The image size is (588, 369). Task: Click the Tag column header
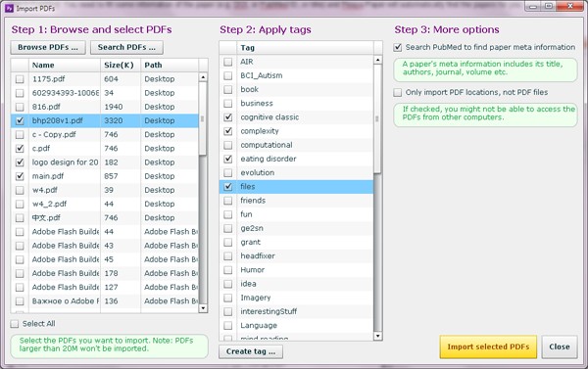click(x=305, y=48)
